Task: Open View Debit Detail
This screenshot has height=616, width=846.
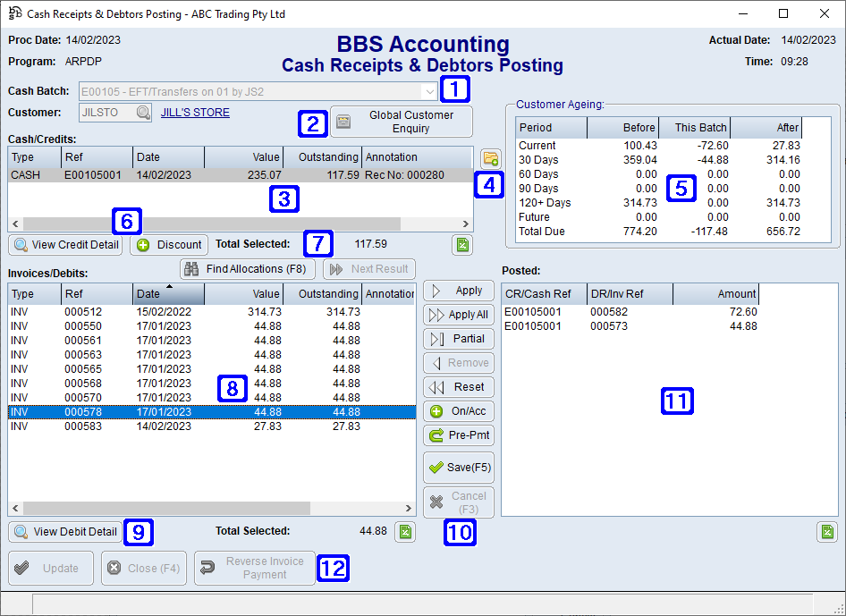Action: tap(63, 531)
